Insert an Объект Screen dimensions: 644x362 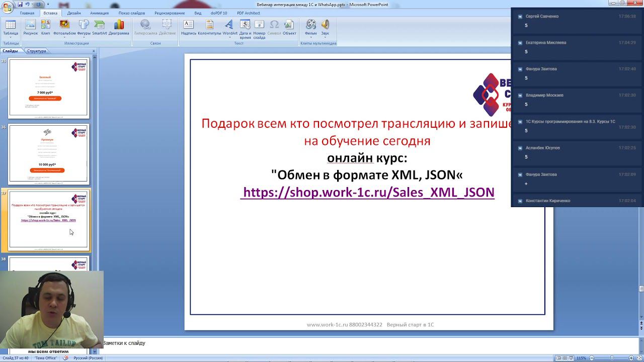[x=289, y=27]
